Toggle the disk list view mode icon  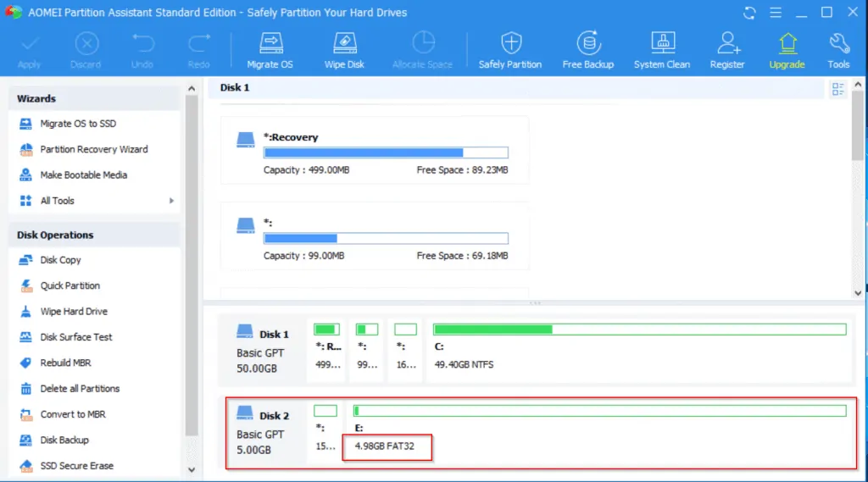[838, 89]
